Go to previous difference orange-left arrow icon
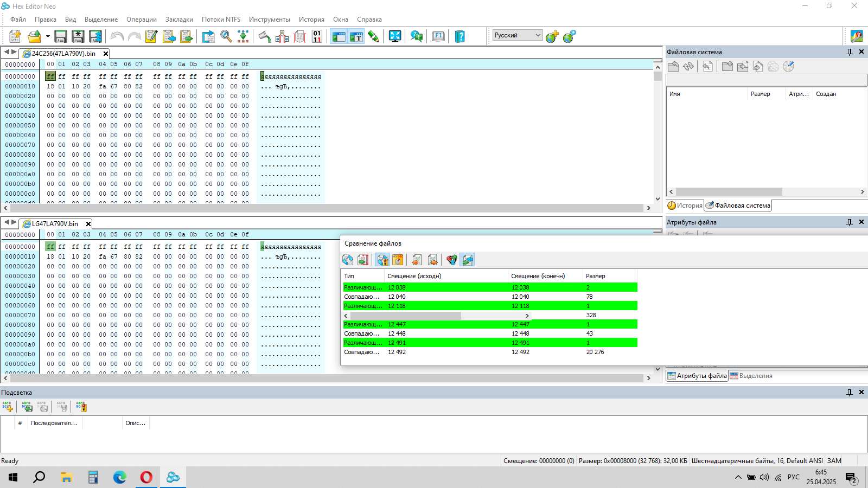Screen dimensions: 868x488 (417, 260)
